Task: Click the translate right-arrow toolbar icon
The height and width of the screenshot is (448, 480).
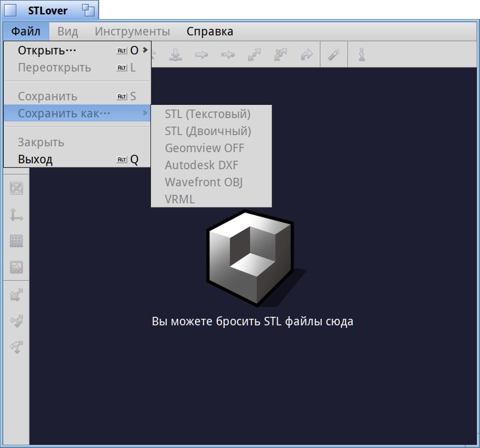Action: tap(202, 54)
